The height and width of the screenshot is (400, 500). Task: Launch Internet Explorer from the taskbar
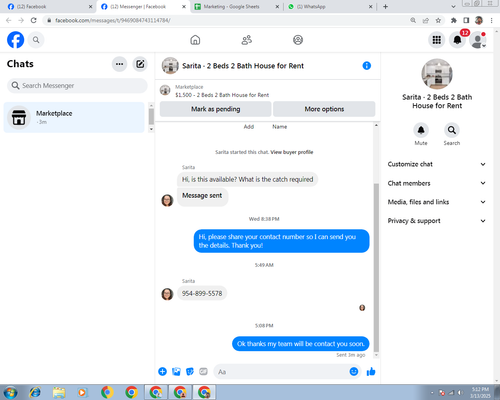35,392
